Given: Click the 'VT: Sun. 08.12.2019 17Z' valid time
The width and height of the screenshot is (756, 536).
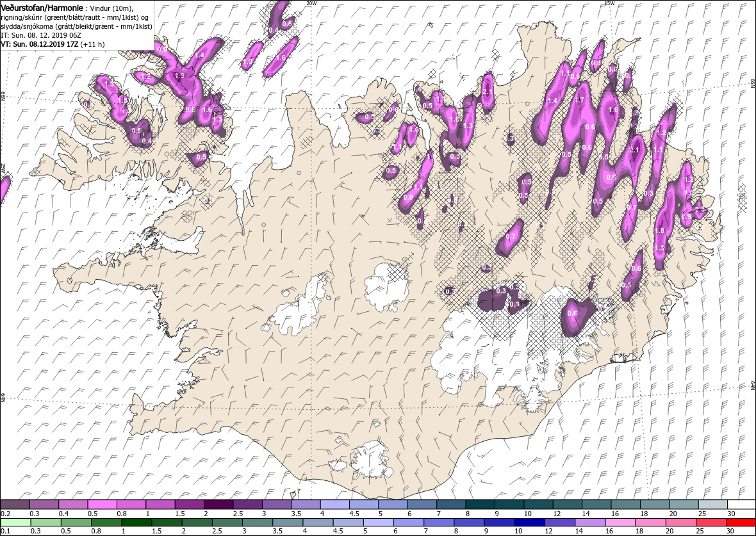Looking at the screenshot, I should click(x=40, y=44).
